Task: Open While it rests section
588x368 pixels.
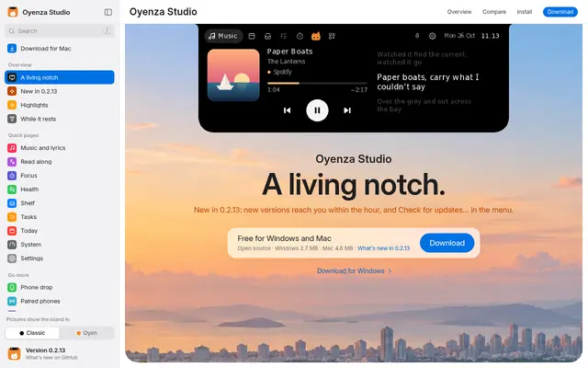Action: 59,119
